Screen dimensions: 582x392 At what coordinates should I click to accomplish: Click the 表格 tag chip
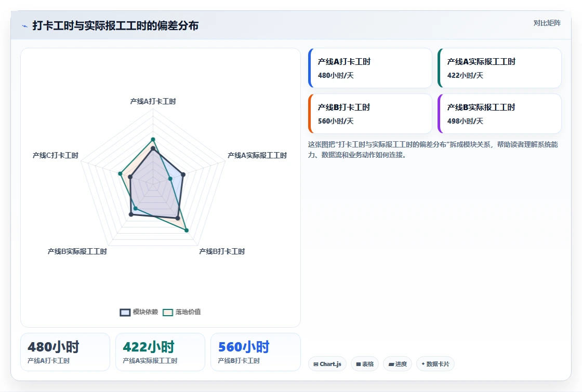pyautogui.click(x=364, y=364)
